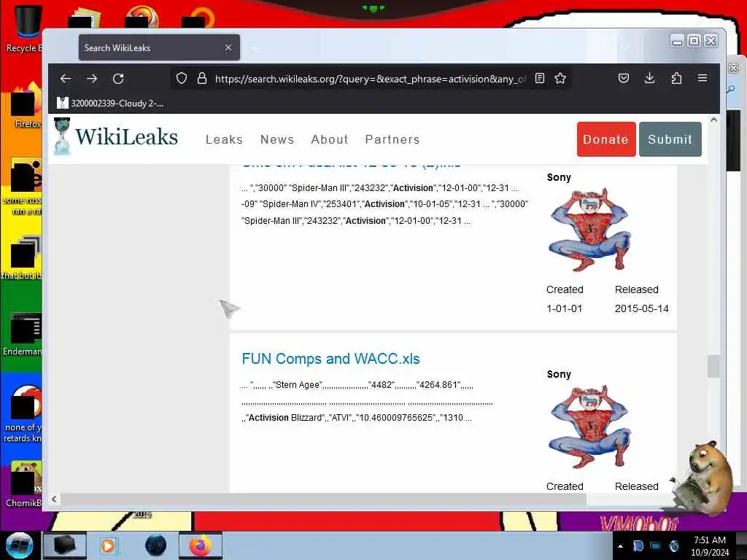
Task: Click the Stern Agee snippet line
Action: 357,385
